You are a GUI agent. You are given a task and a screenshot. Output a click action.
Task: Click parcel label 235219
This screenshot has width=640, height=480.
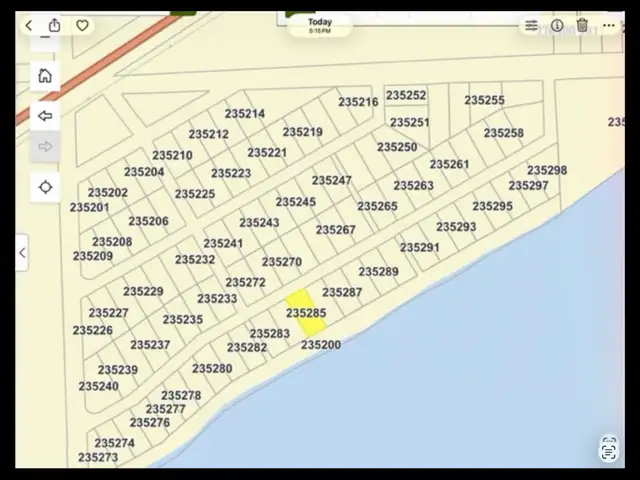(303, 132)
